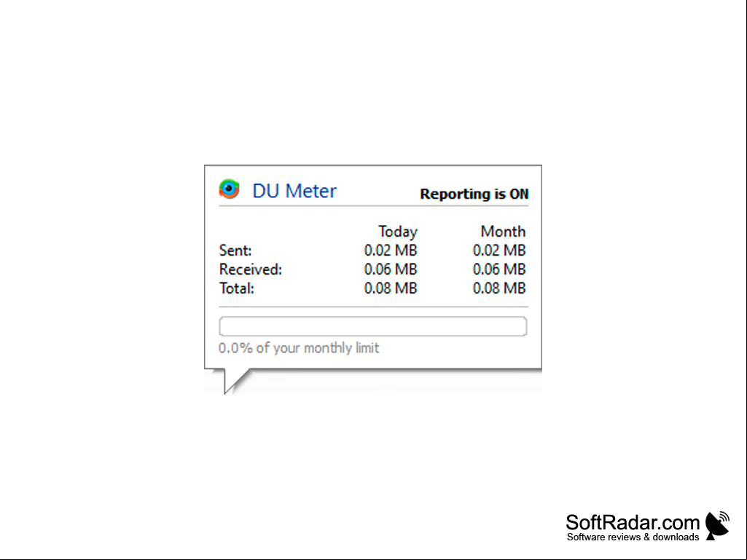
Task: Select Today's Received value 0.06 MB
Action: pyautogui.click(x=391, y=269)
